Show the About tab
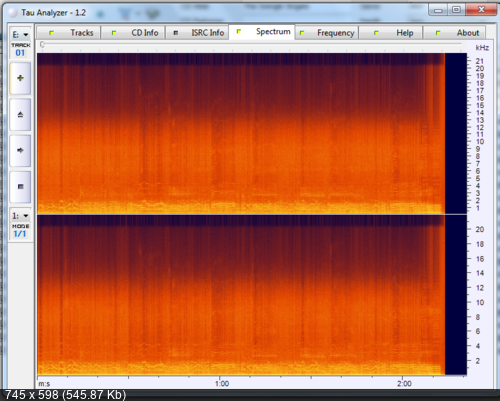 454,33
